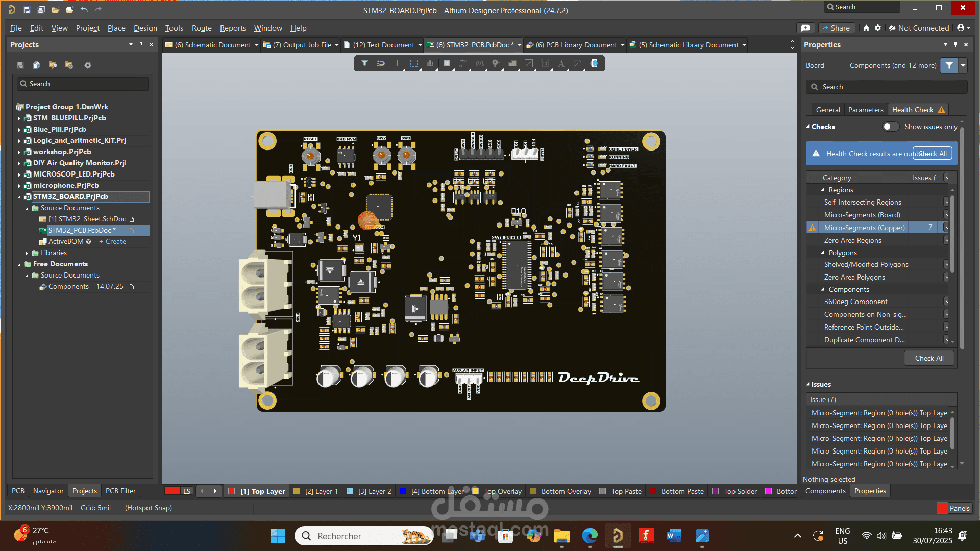Choose the place arc tool
This screenshot has height=551, width=980.
click(578, 63)
